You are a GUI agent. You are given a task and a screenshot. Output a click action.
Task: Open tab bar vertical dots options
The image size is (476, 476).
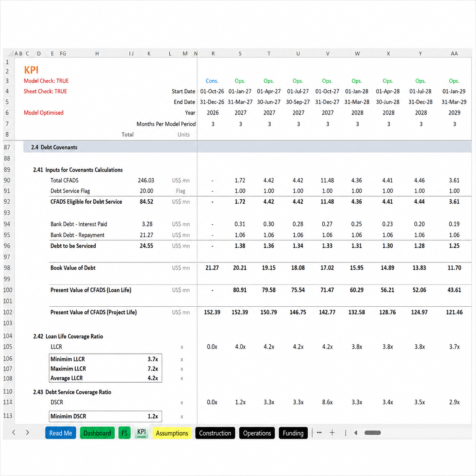click(x=345, y=433)
